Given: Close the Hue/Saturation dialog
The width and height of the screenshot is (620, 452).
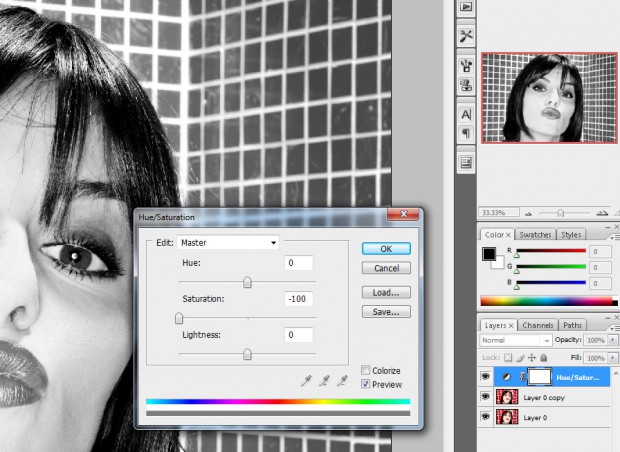Looking at the screenshot, I should 403,214.
